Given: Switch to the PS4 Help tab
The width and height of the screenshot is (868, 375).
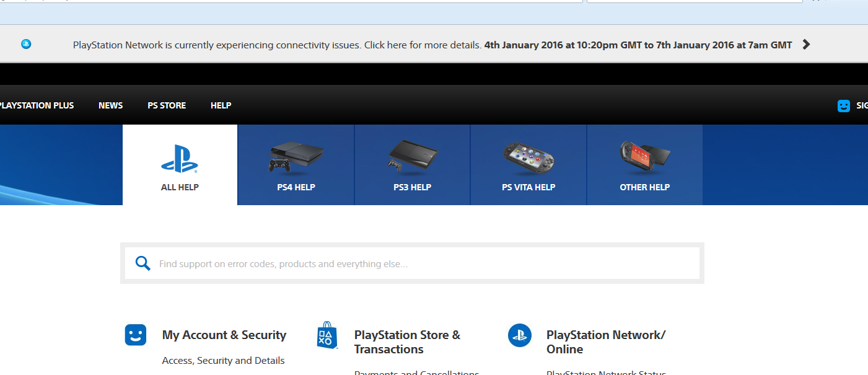Looking at the screenshot, I should pyautogui.click(x=296, y=165).
